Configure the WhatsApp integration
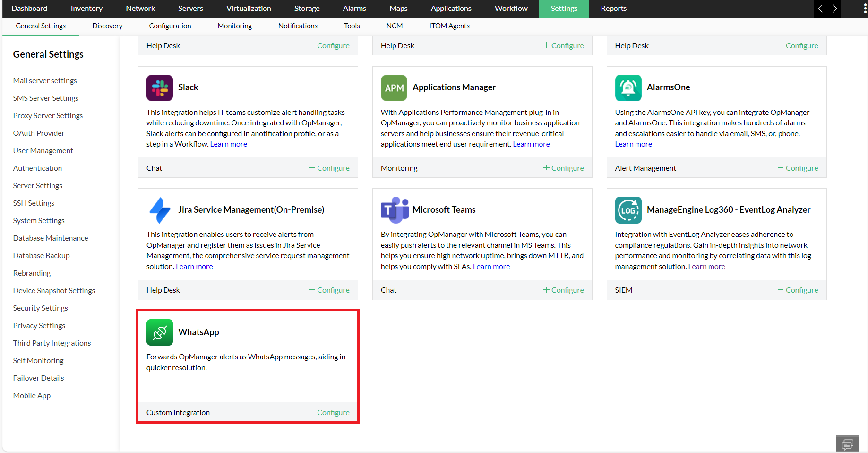This screenshot has width=868, height=453. pos(329,412)
